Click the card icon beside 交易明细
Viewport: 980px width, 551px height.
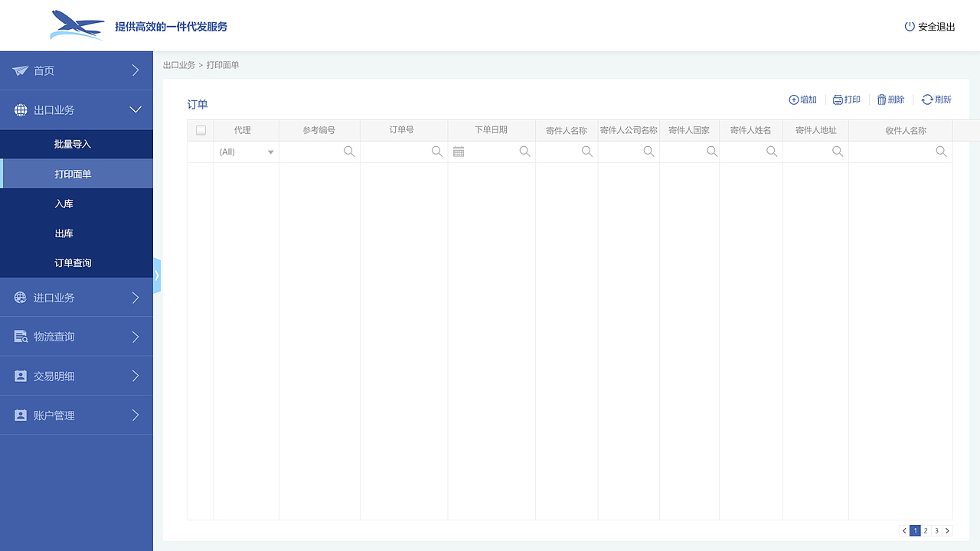coord(21,377)
